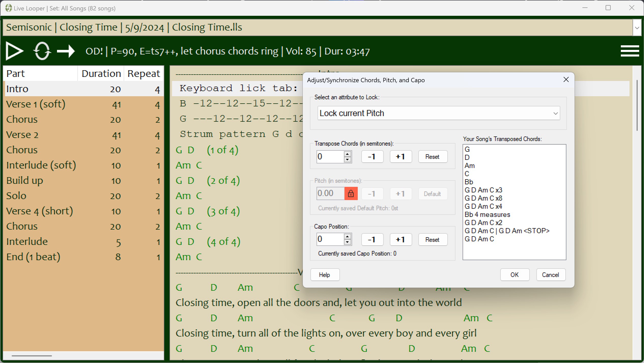This screenshot has height=363, width=644.
Task: Decrement the Capo Position spinner down arrow
Action: [x=347, y=242]
